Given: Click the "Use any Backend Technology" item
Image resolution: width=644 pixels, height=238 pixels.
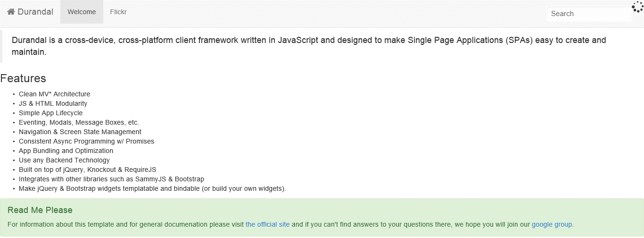Looking at the screenshot, I should [x=64, y=160].
